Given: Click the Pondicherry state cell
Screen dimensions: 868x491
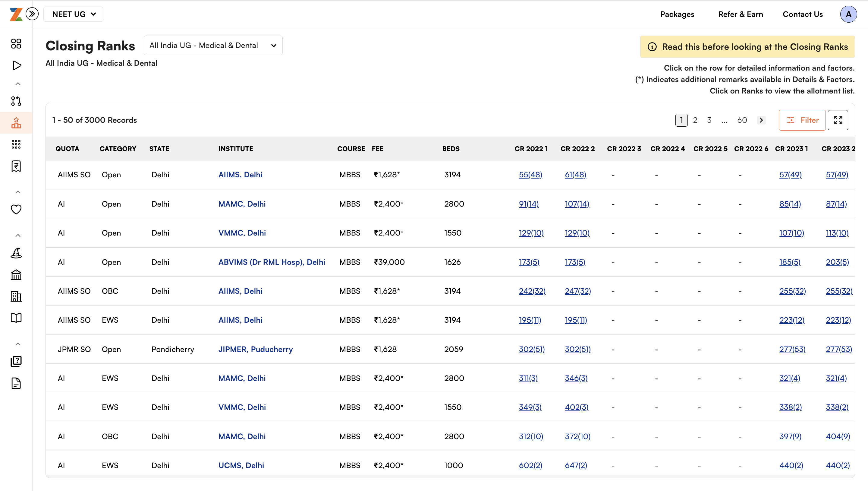Looking at the screenshot, I should click(x=172, y=349).
